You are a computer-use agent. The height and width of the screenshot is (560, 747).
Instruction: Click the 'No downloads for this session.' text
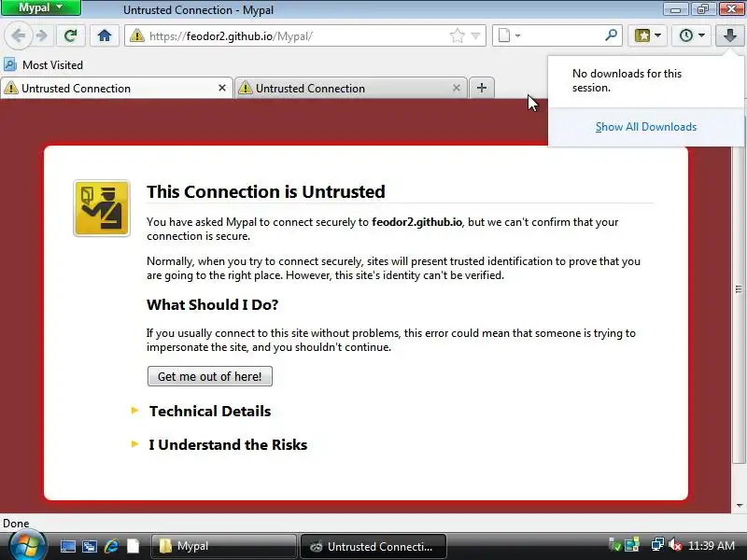(x=627, y=80)
